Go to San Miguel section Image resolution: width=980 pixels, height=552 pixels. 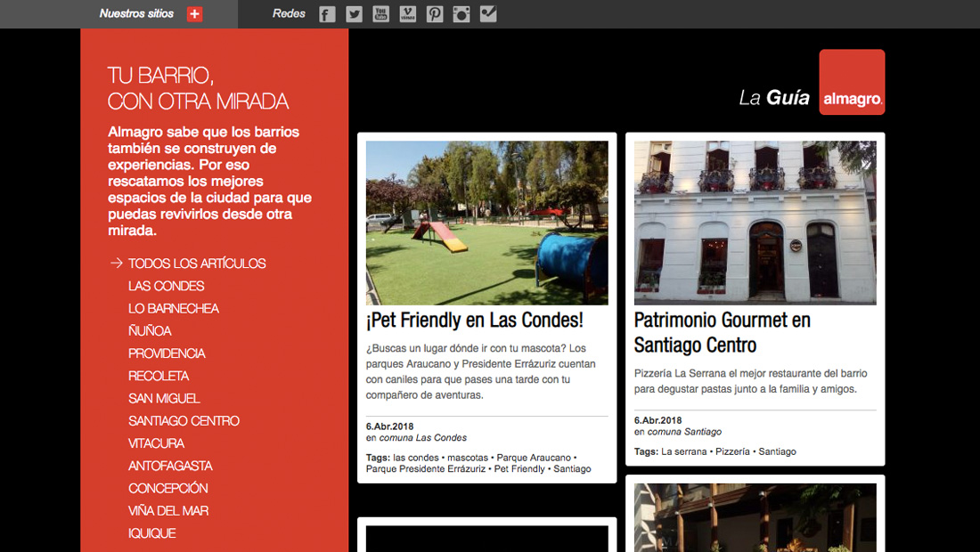(165, 398)
